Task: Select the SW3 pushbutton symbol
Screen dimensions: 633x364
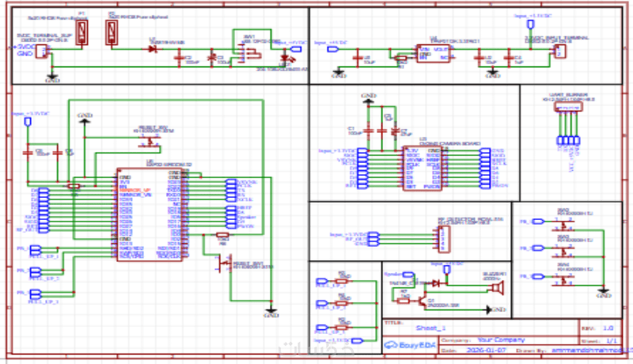Action: coord(563,251)
